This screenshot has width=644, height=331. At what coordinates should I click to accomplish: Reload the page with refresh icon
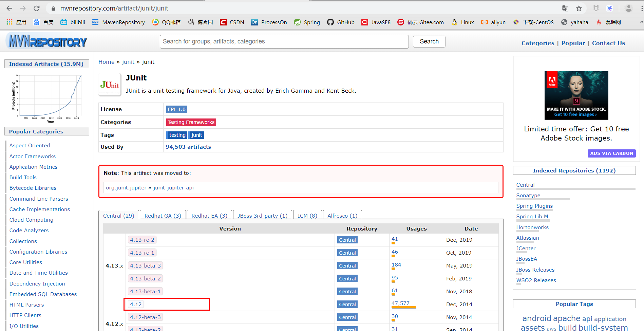click(37, 8)
